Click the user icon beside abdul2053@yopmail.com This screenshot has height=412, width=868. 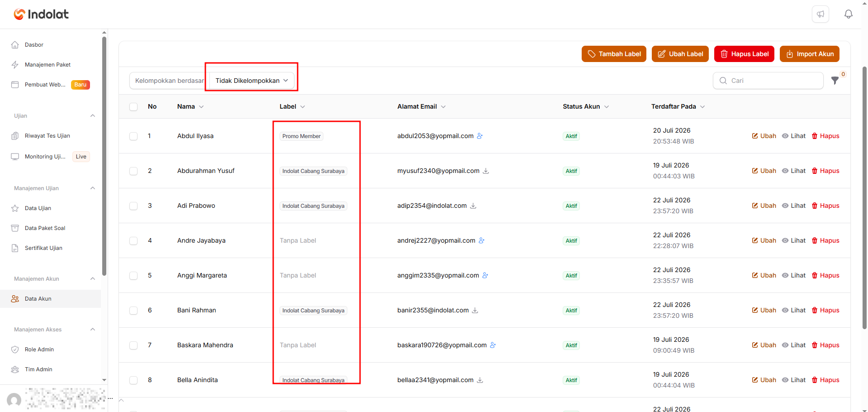click(x=480, y=136)
